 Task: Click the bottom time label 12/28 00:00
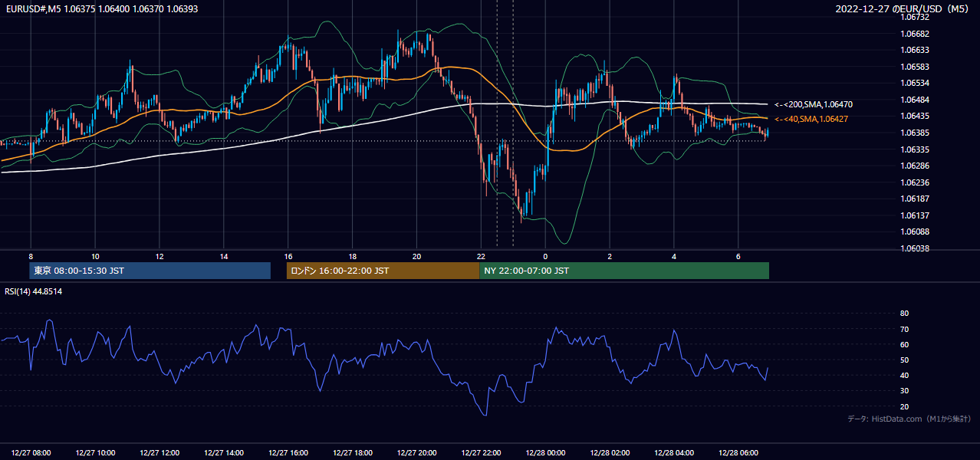tap(545, 453)
